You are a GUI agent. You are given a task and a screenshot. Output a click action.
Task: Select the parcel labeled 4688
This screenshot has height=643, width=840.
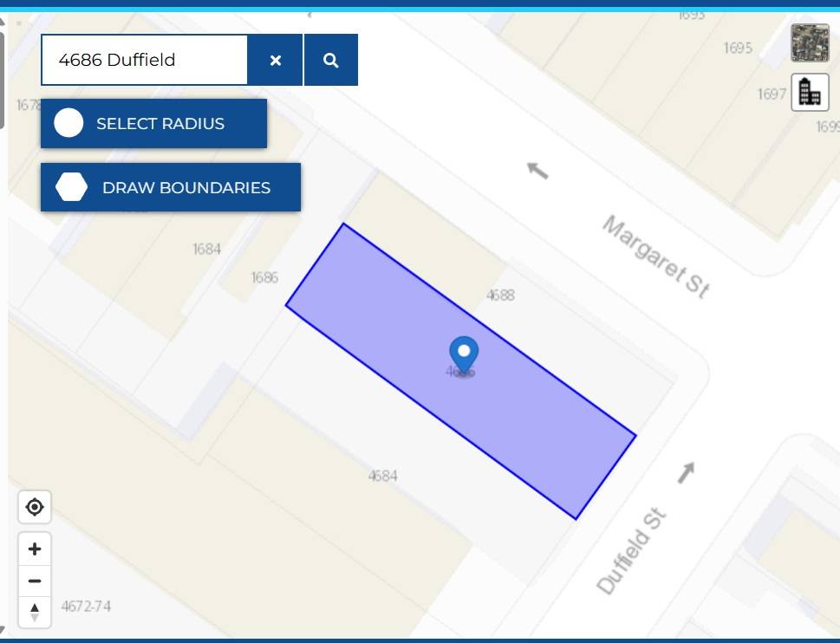pos(500,295)
